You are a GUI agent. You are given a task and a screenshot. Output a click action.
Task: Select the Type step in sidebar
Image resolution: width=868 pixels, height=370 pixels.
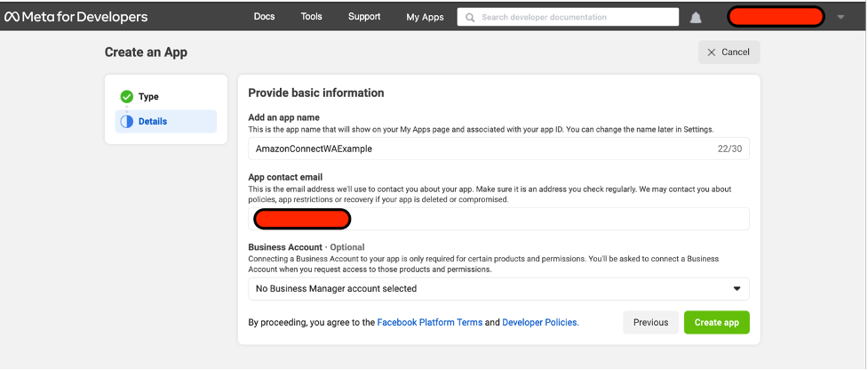coord(148,96)
